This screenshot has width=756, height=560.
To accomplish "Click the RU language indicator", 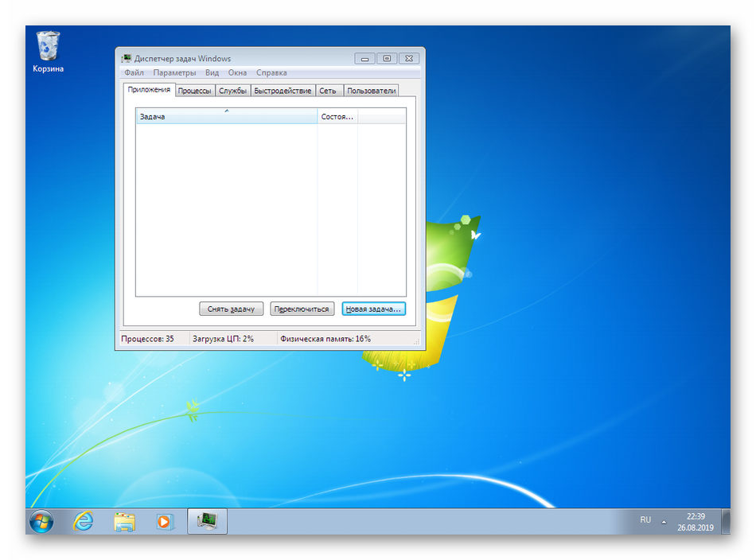I will (645, 519).
